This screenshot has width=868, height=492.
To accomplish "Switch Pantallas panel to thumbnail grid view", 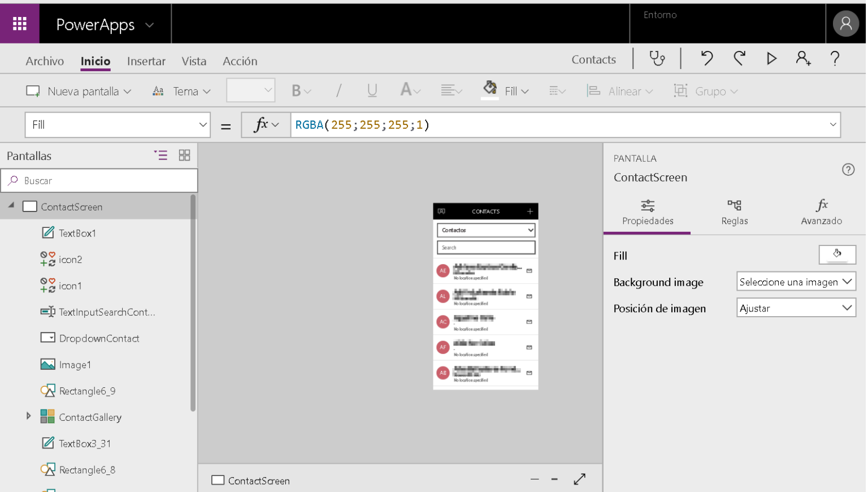I will click(x=184, y=155).
